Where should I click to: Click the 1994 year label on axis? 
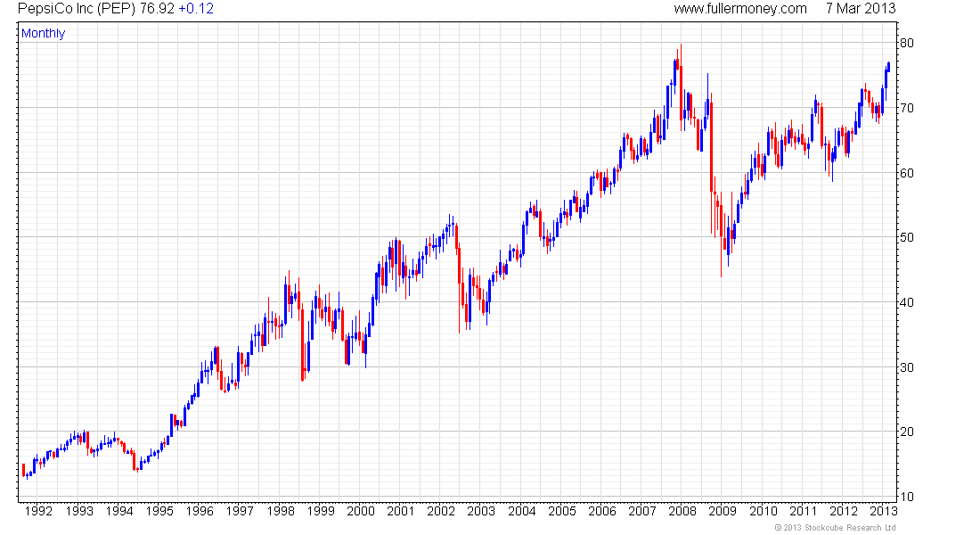[x=119, y=511]
